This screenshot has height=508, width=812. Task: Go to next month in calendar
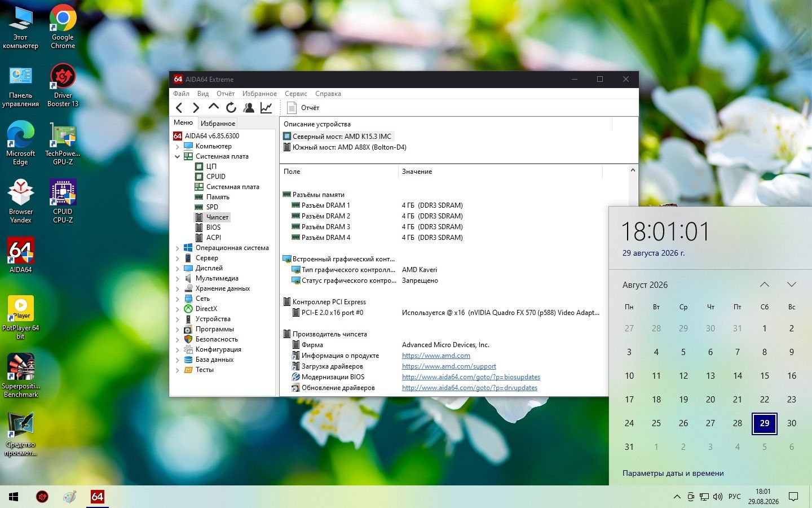point(792,284)
